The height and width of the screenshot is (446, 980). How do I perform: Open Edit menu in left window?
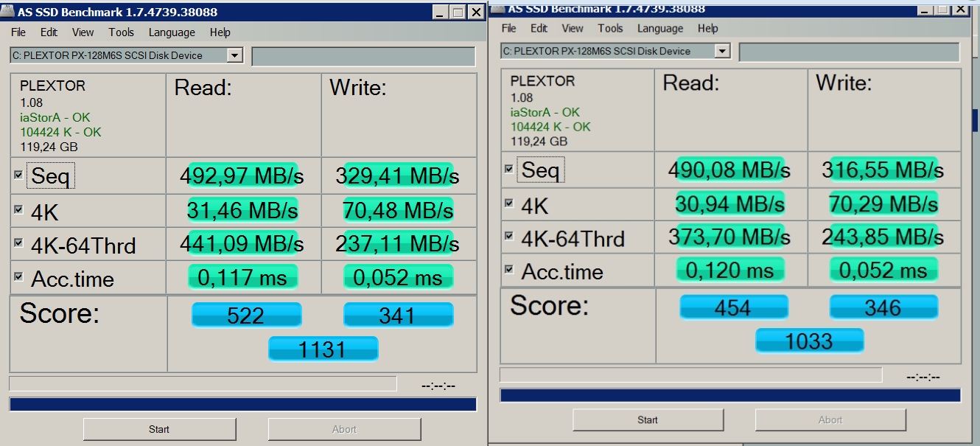coord(49,32)
